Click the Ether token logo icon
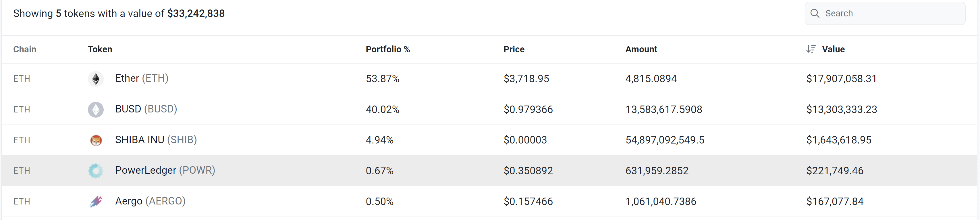Image resolution: width=980 pixels, height=220 pixels. click(x=96, y=79)
